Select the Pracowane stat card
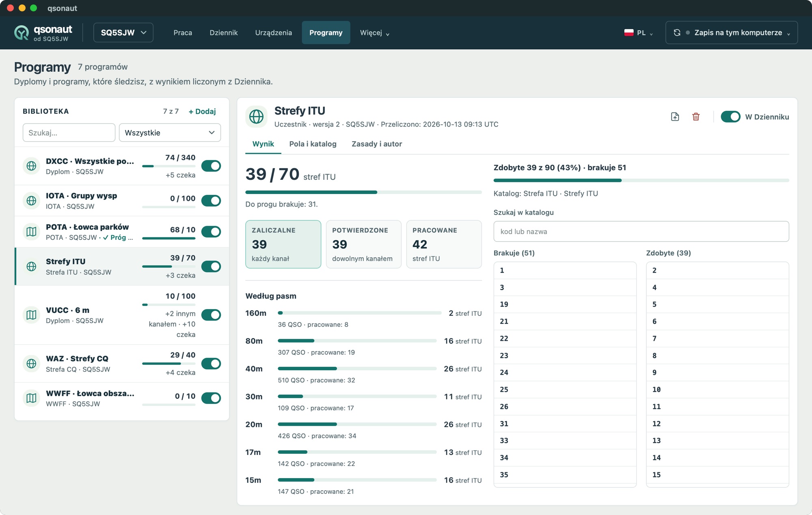This screenshot has width=812, height=515. [x=444, y=244]
